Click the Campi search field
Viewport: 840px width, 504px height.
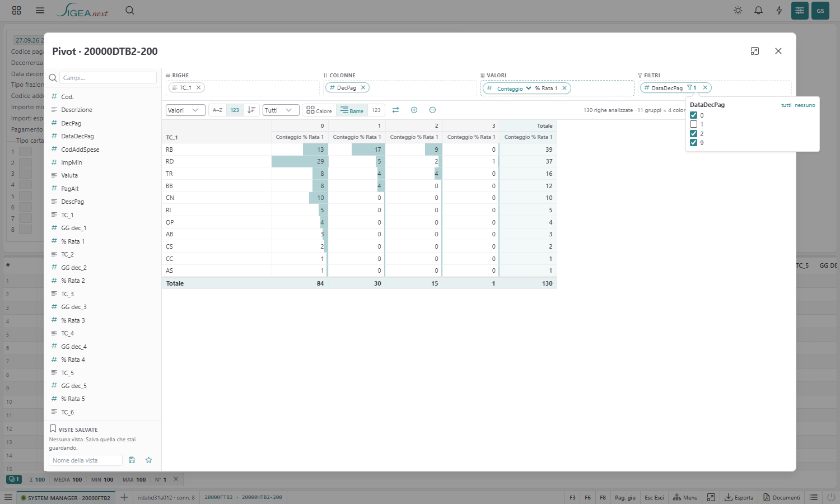(108, 78)
